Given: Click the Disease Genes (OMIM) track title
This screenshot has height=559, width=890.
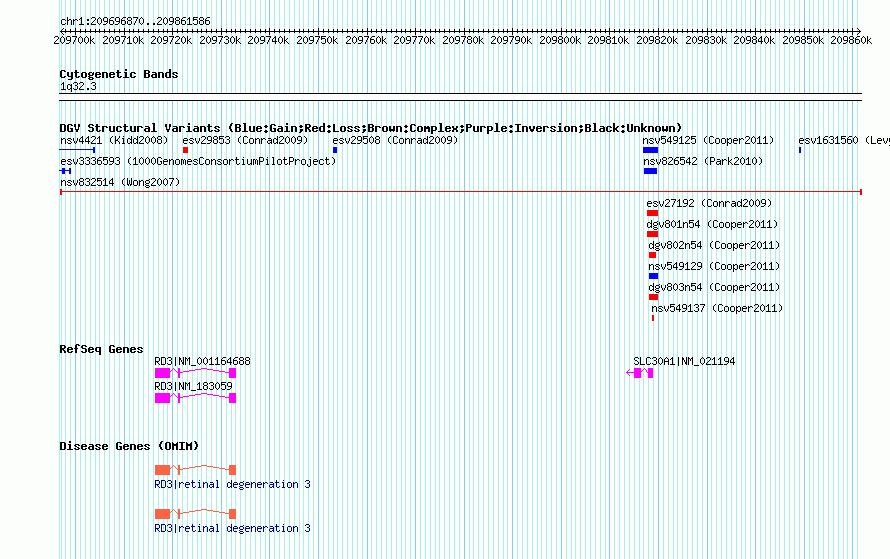Looking at the screenshot, I should point(129,446).
